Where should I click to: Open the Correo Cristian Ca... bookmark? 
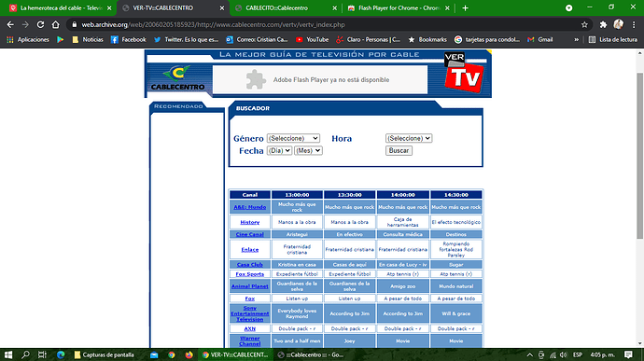point(257,39)
